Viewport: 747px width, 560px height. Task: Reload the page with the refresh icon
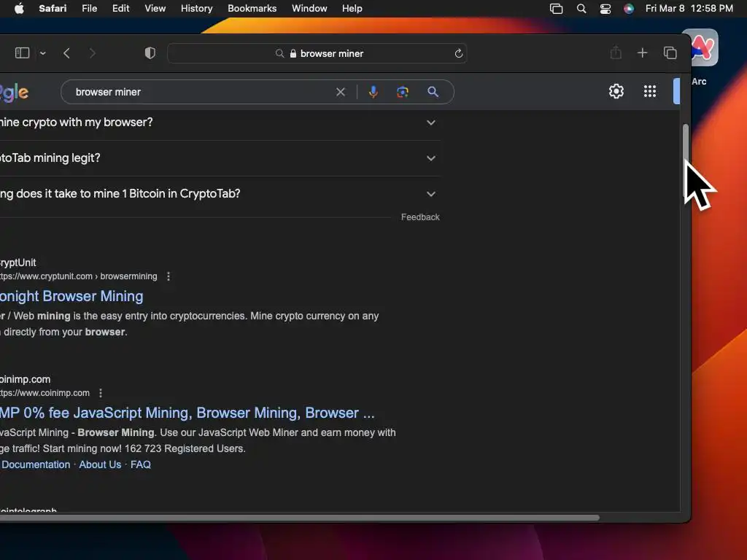[x=458, y=53]
